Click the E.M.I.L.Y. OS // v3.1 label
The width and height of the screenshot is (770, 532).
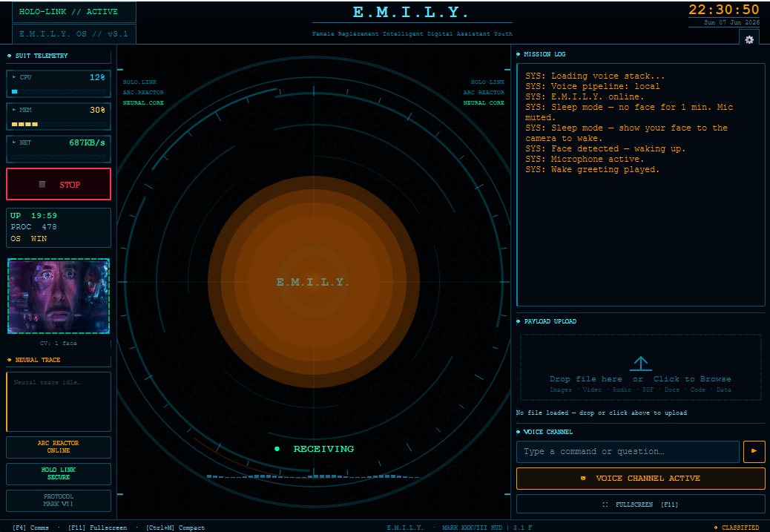73,34
